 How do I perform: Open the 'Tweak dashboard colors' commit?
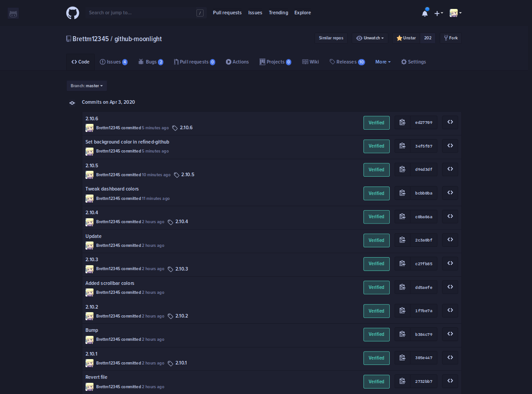pos(112,189)
